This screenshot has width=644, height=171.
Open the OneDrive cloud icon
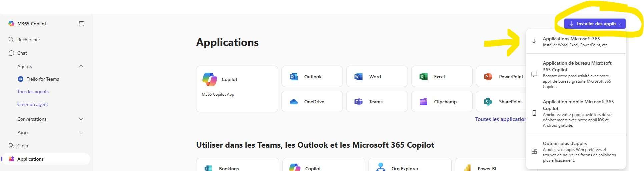pos(294,102)
